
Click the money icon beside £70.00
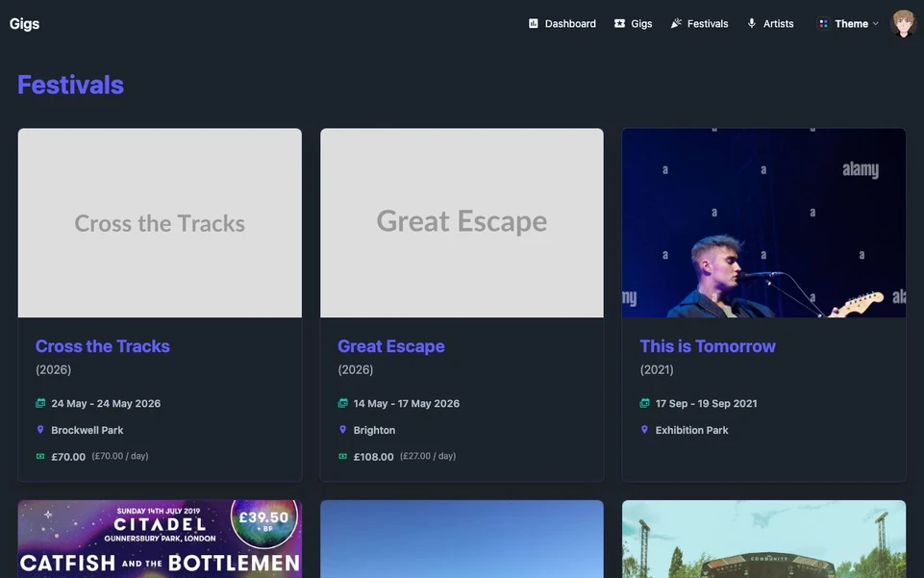click(40, 456)
